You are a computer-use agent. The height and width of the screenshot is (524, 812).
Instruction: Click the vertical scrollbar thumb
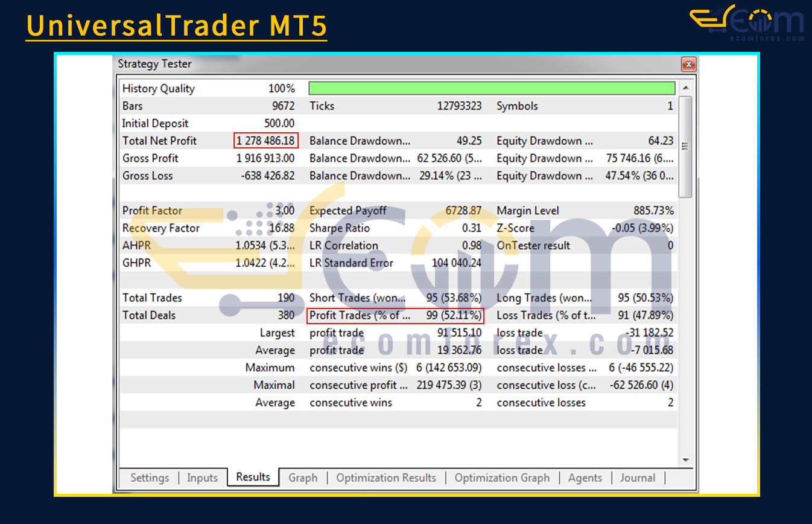(685, 146)
